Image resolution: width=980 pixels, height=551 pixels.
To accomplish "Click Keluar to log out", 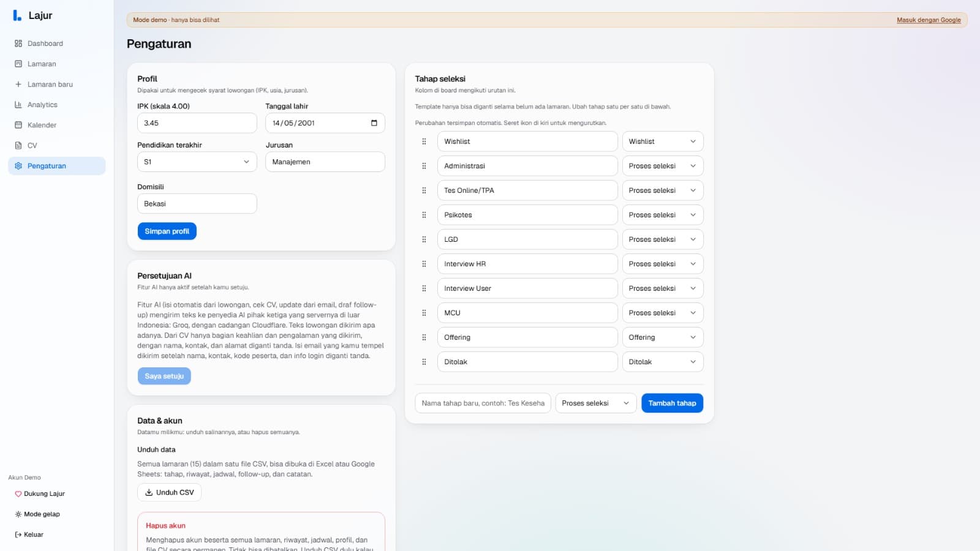I will 29,534.
